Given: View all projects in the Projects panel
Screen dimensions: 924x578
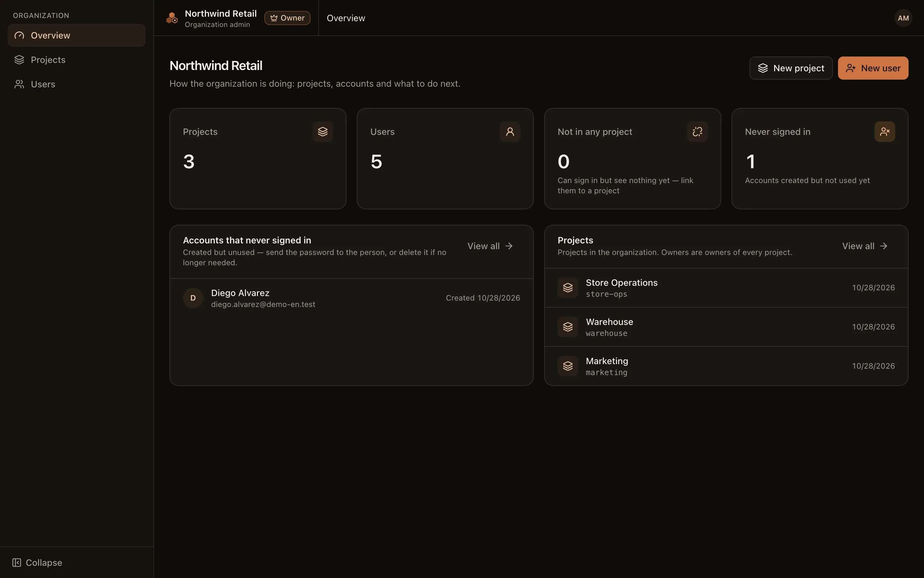Looking at the screenshot, I should (865, 246).
